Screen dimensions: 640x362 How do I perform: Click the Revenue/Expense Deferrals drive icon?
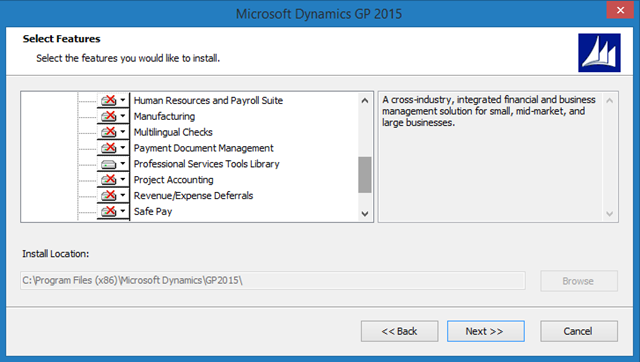click(x=109, y=195)
